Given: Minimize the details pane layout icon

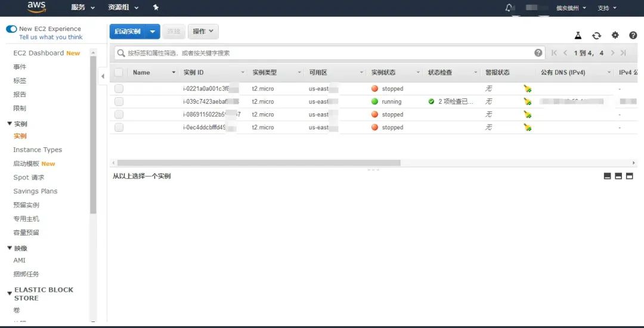Looking at the screenshot, I should click(608, 176).
